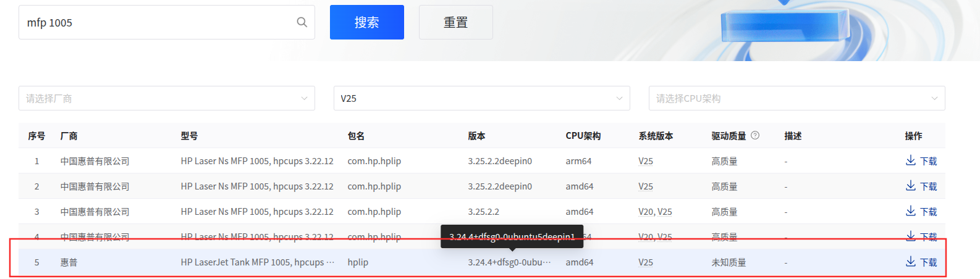Download row 1 arm64 driver
This screenshot has height=279, width=980.
[x=921, y=161]
